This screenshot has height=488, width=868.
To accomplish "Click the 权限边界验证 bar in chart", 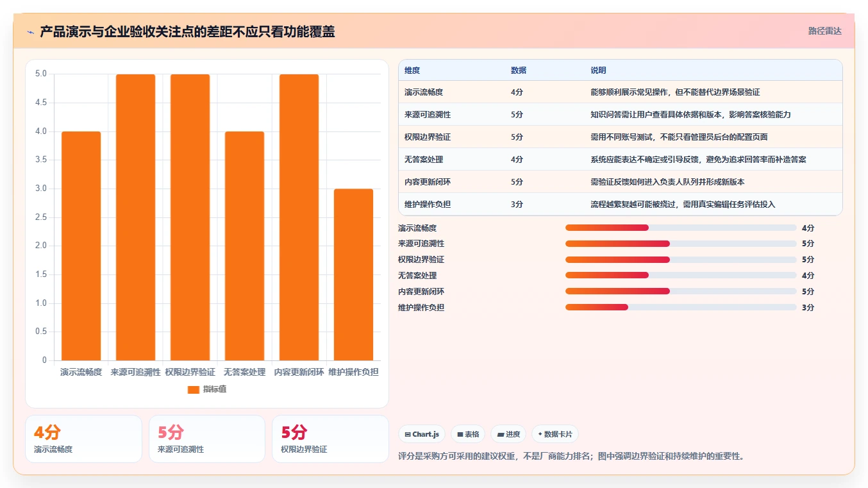I will [190, 217].
